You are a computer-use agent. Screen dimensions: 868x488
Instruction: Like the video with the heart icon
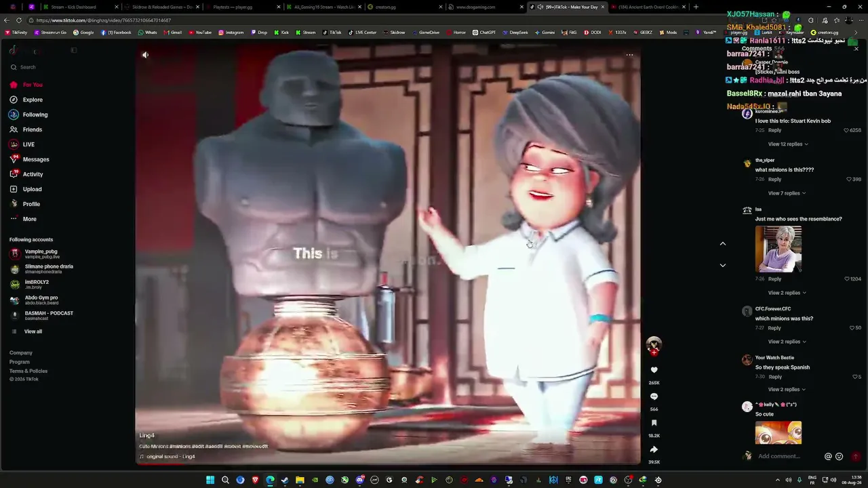(654, 370)
